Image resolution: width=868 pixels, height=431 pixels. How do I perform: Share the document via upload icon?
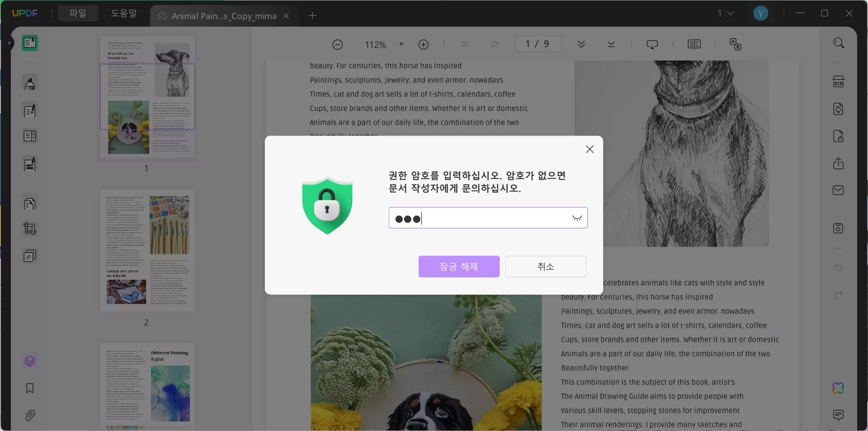[x=839, y=163]
